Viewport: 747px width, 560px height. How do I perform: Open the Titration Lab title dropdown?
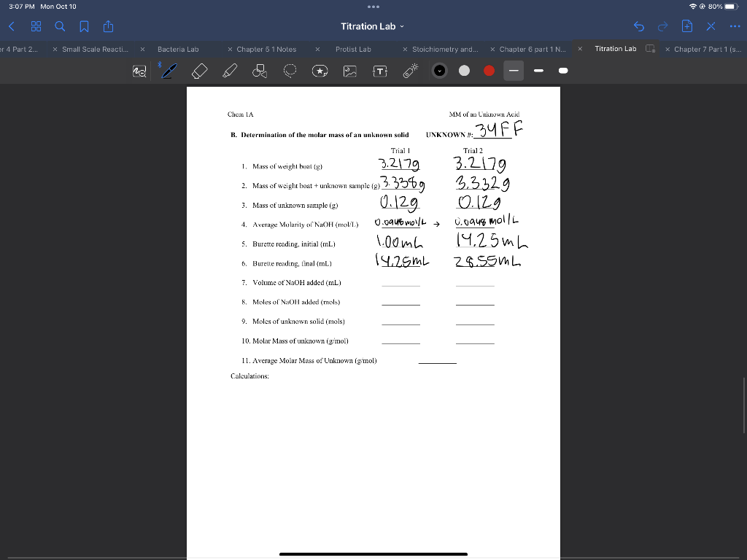(400, 26)
